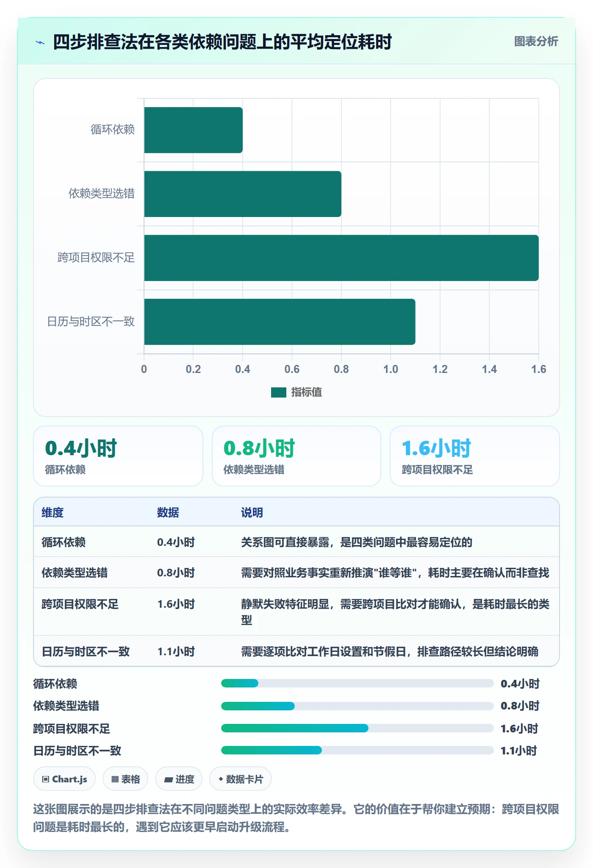This screenshot has width=593, height=868.
Task: Click the 维度 column header
Action: (x=53, y=512)
